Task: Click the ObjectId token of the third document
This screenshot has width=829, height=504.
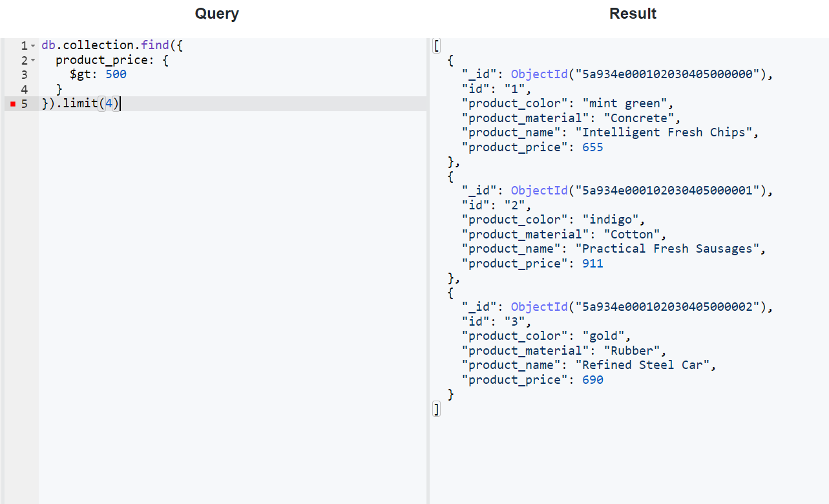Action: 539,306
